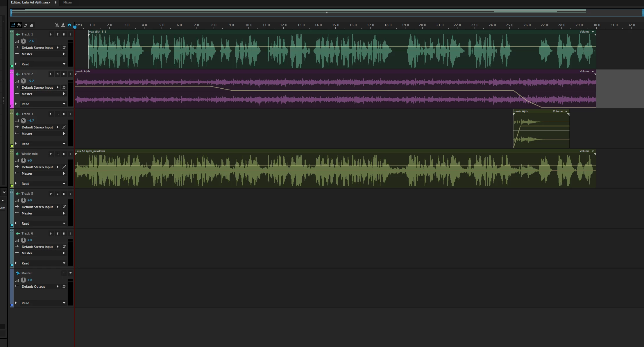The image size is (644, 347).
Task: Toggle the metronome icon
Action: click(57, 25)
